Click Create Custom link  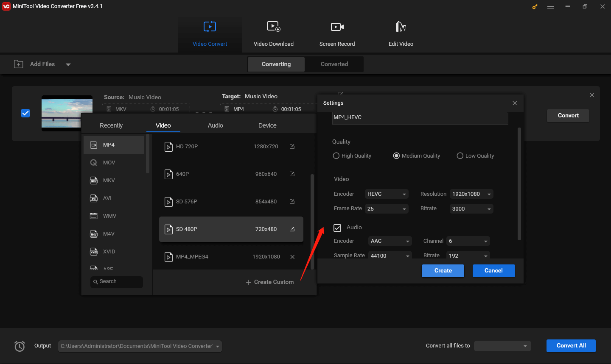[x=270, y=282]
